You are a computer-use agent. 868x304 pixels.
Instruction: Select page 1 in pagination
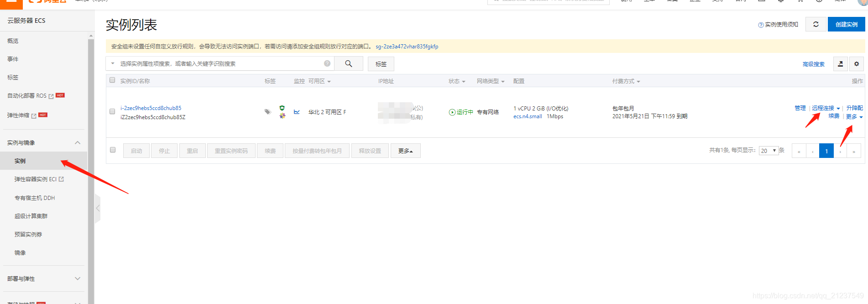826,151
